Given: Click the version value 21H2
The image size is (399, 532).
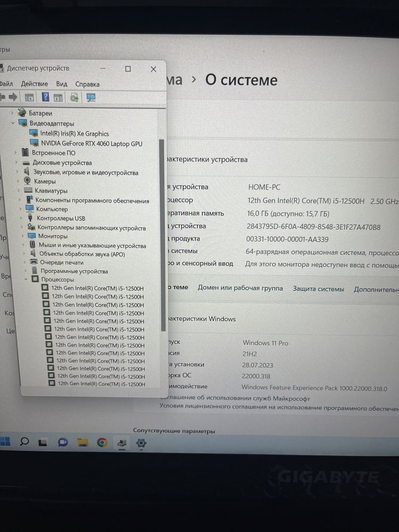Looking at the screenshot, I should (250, 354).
